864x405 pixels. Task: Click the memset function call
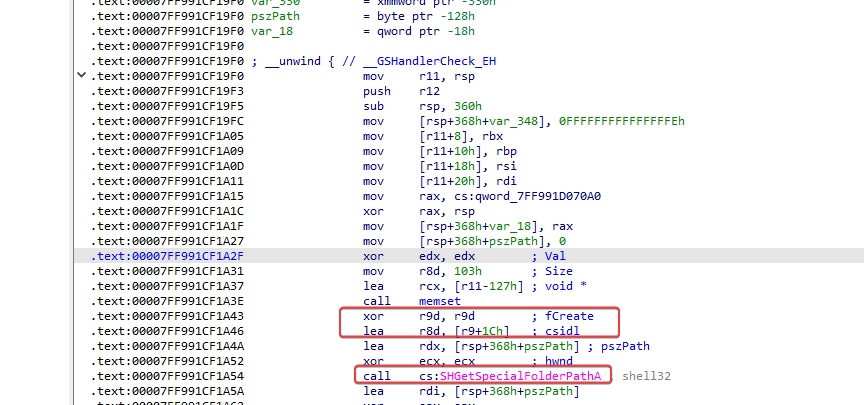440,301
